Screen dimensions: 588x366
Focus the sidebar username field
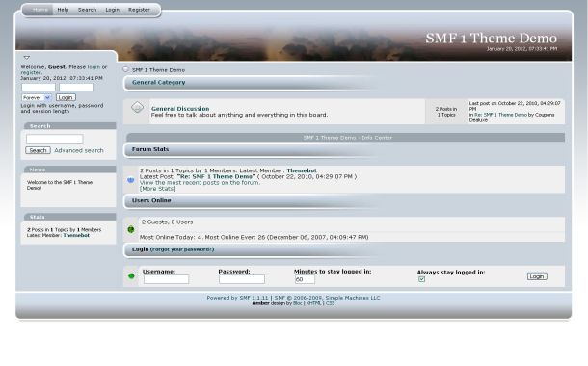click(39, 88)
